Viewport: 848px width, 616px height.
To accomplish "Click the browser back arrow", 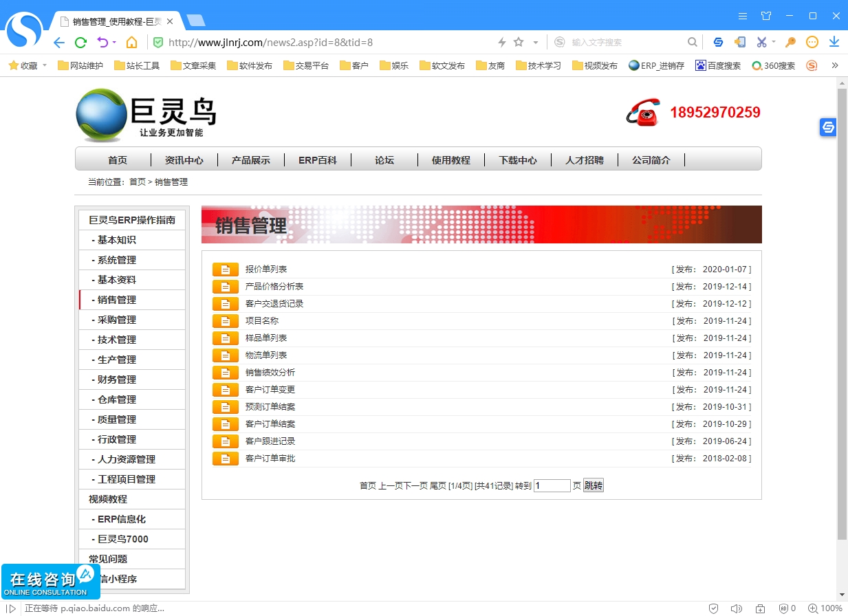I will pyautogui.click(x=59, y=43).
